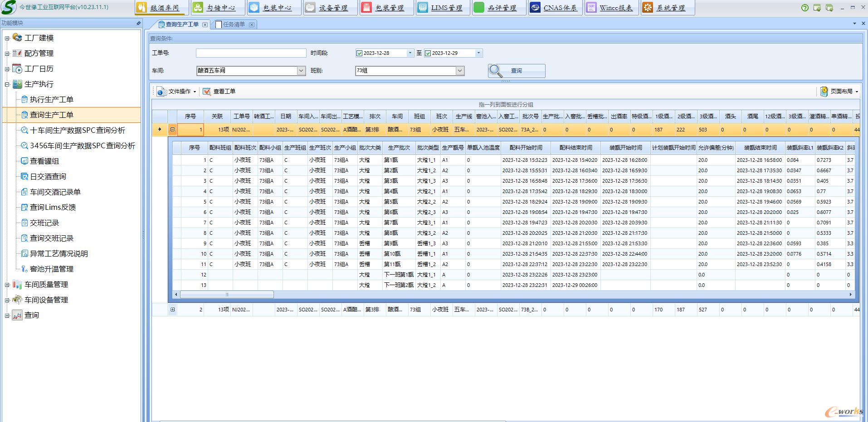
Task: Sort by the 生产批次 column header
Action: coord(399,148)
